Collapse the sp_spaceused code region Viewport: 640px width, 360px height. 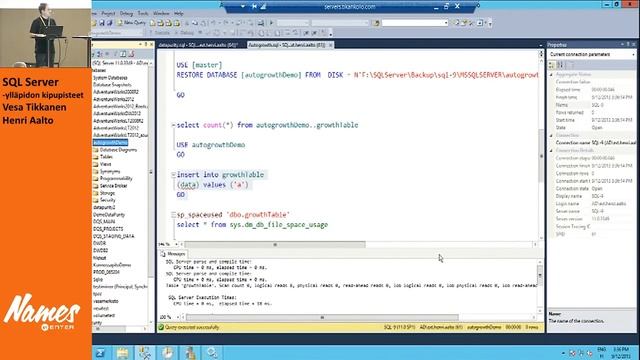click(x=173, y=215)
